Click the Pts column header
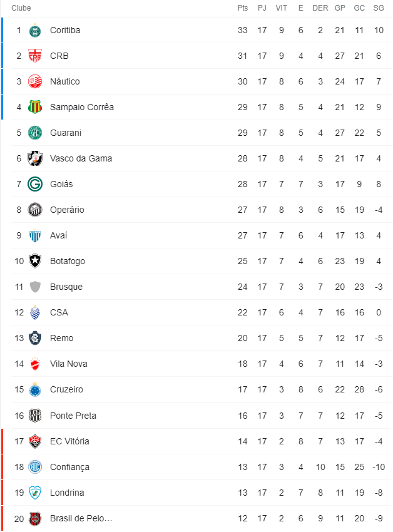 click(243, 8)
